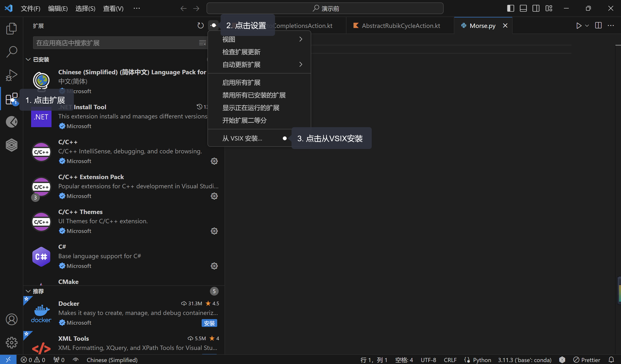Screen dimensions: 621x364
Task: Open the Explorer view in activity bar
Action: [x=12, y=29]
